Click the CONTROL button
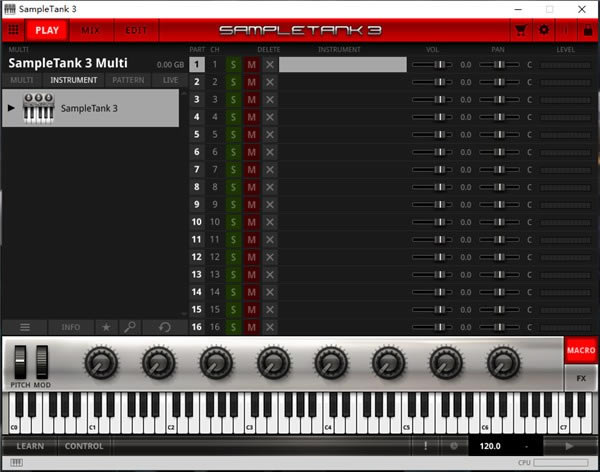 pyautogui.click(x=84, y=446)
